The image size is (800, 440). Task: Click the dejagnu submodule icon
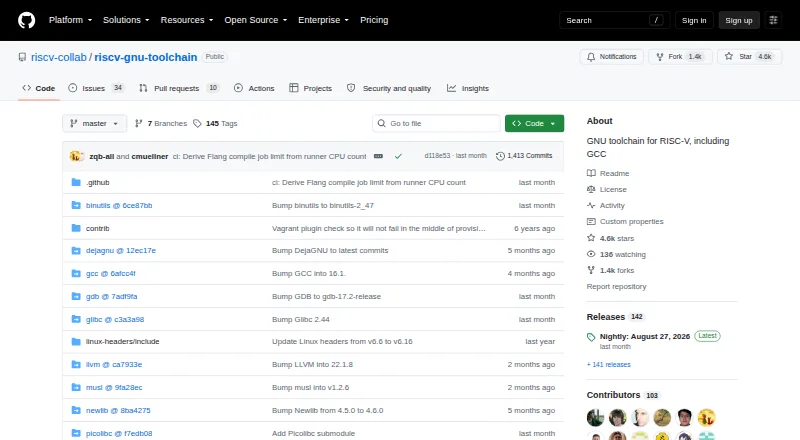pyautogui.click(x=76, y=251)
